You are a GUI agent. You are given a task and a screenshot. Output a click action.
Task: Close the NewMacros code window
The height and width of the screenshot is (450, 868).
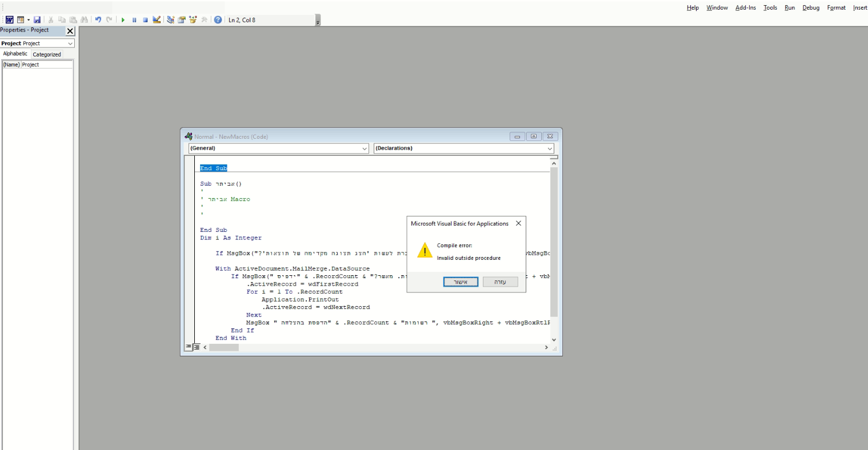(550, 136)
